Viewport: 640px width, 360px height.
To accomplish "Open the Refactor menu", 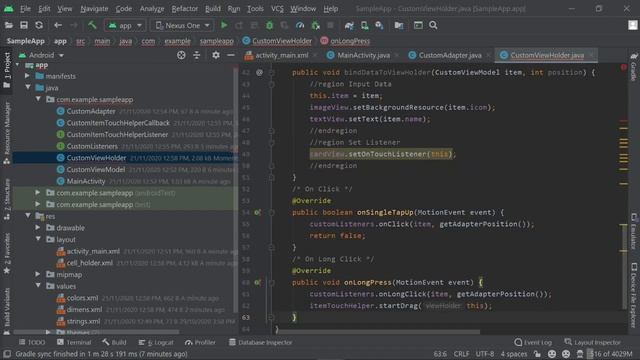I will [x=184, y=9].
